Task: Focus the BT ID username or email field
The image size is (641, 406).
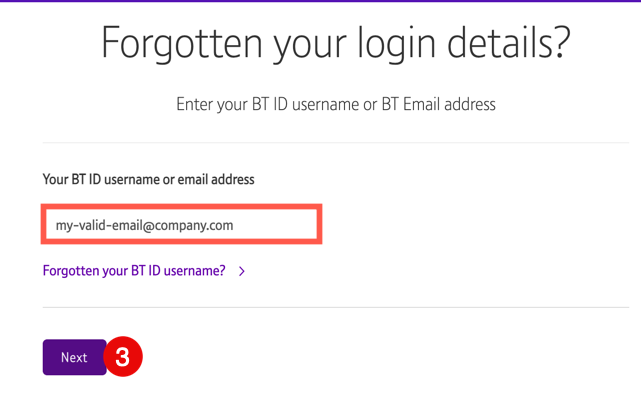Action: pos(182,224)
